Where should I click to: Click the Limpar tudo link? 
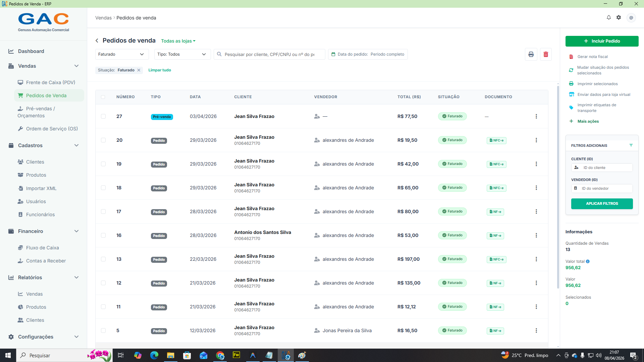point(160,70)
